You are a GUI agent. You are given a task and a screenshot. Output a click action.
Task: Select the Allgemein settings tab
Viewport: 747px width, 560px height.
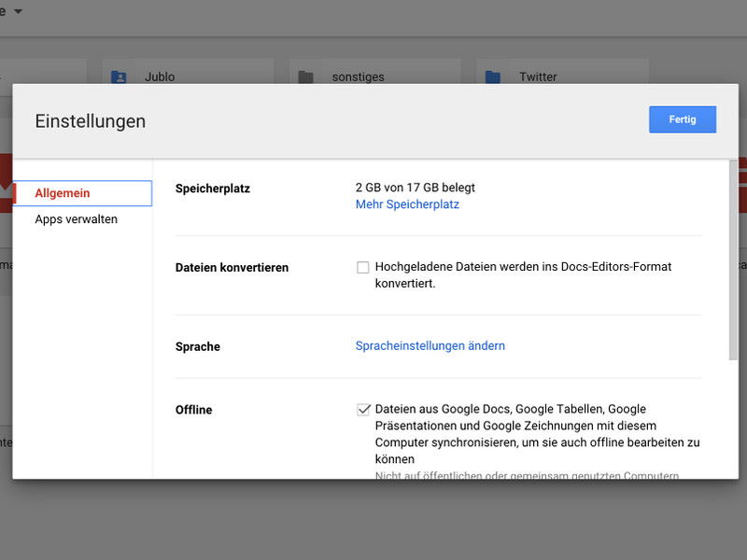tap(82, 193)
